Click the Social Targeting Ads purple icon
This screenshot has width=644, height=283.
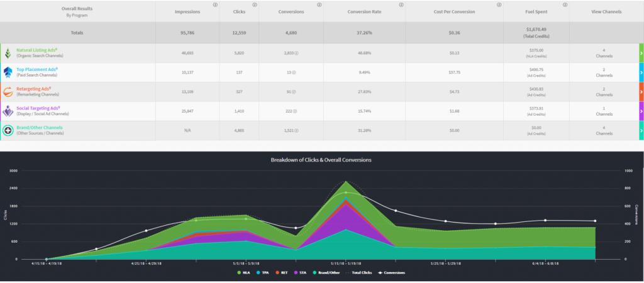8,111
